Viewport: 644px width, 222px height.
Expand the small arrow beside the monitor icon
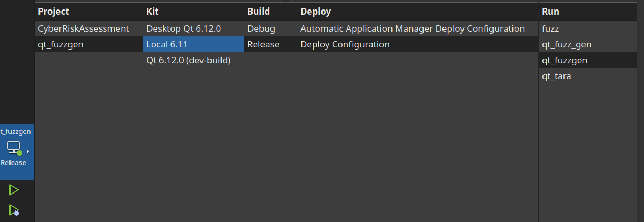point(28,152)
